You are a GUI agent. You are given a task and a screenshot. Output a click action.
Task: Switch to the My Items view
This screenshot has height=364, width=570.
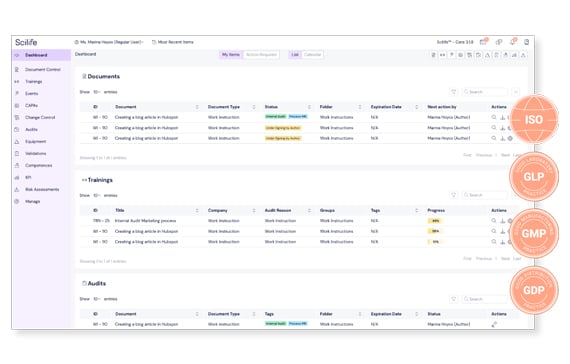tap(230, 55)
